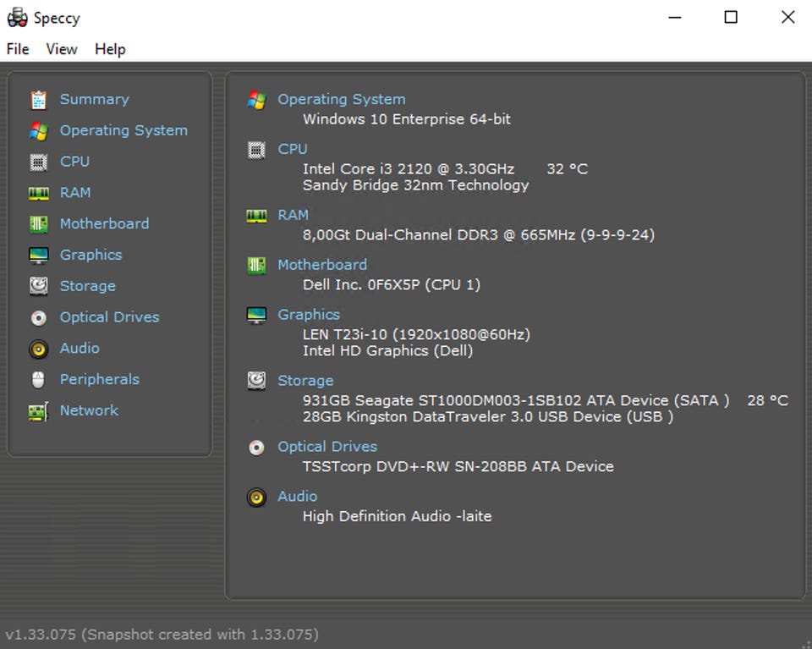Open the File menu
Viewport: 812px width, 649px height.
[18, 49]
